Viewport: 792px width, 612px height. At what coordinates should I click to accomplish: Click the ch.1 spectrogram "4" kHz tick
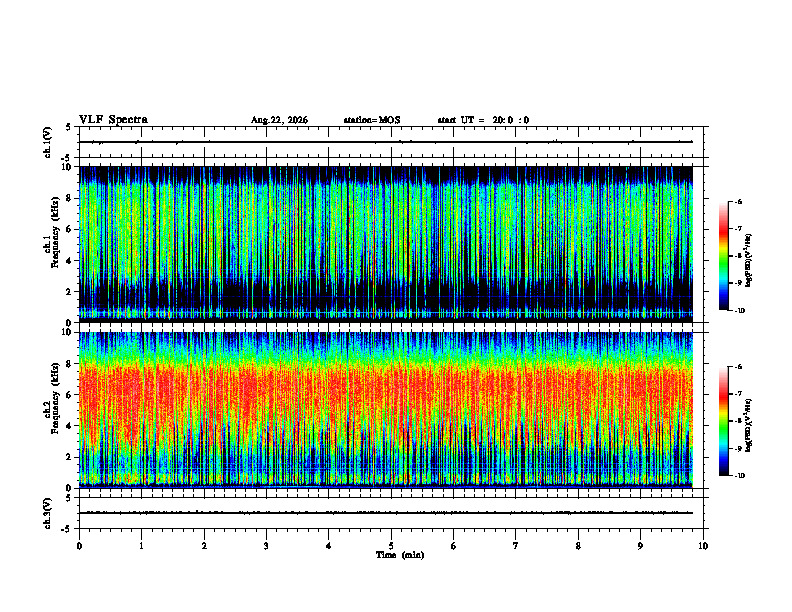70,261
